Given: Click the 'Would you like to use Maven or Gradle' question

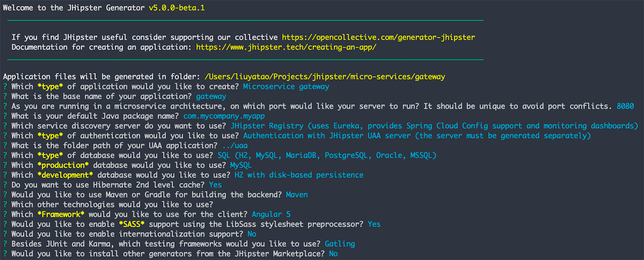Looking at the screenshot, I should click(x=146, y=194).
